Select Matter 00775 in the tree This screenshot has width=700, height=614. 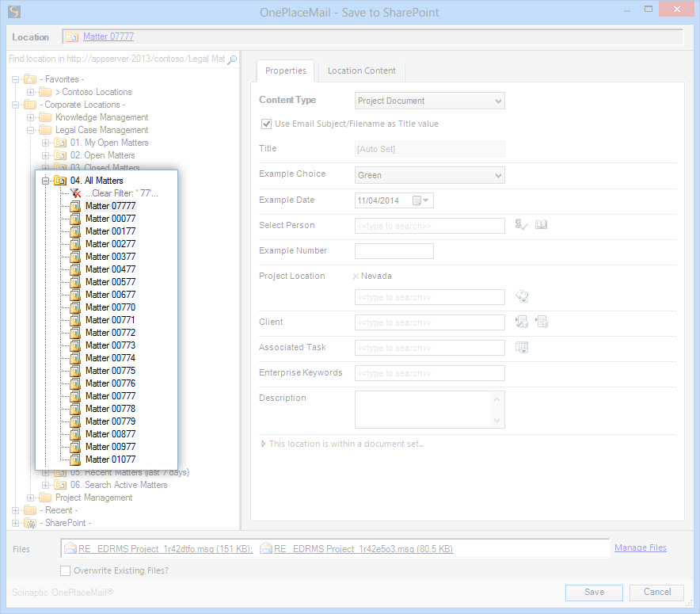click(110, 371)
